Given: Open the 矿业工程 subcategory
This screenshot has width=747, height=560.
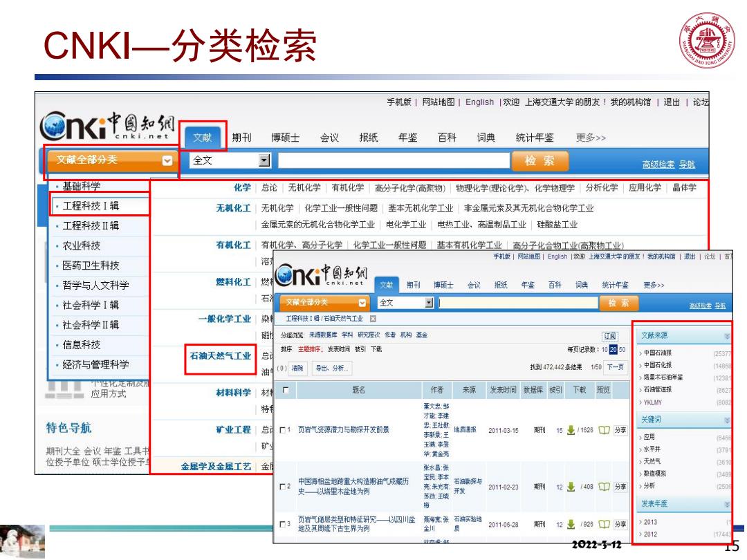Looking at the screenshot, I should [x=234, y=429].
